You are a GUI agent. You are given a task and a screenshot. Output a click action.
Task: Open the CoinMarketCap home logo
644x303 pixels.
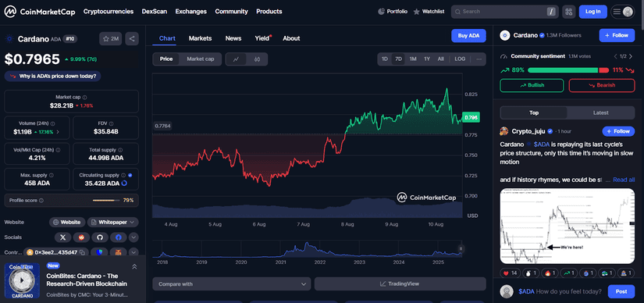point(40,12)
